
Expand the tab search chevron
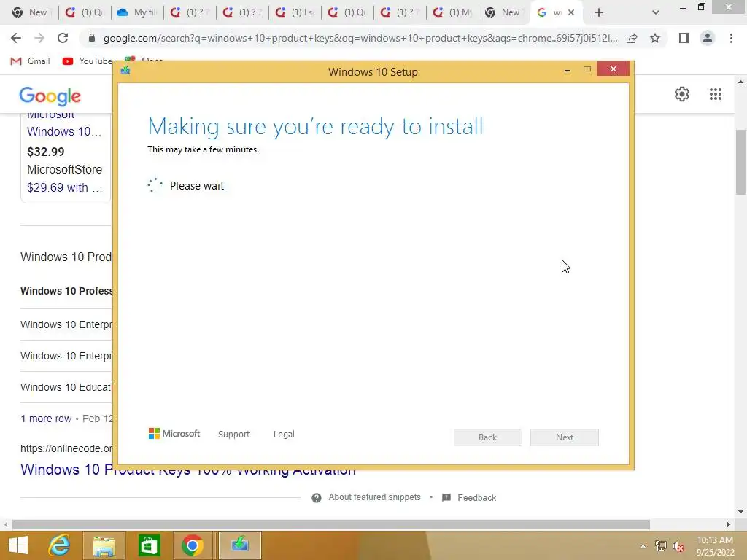(x=656, y=13)
